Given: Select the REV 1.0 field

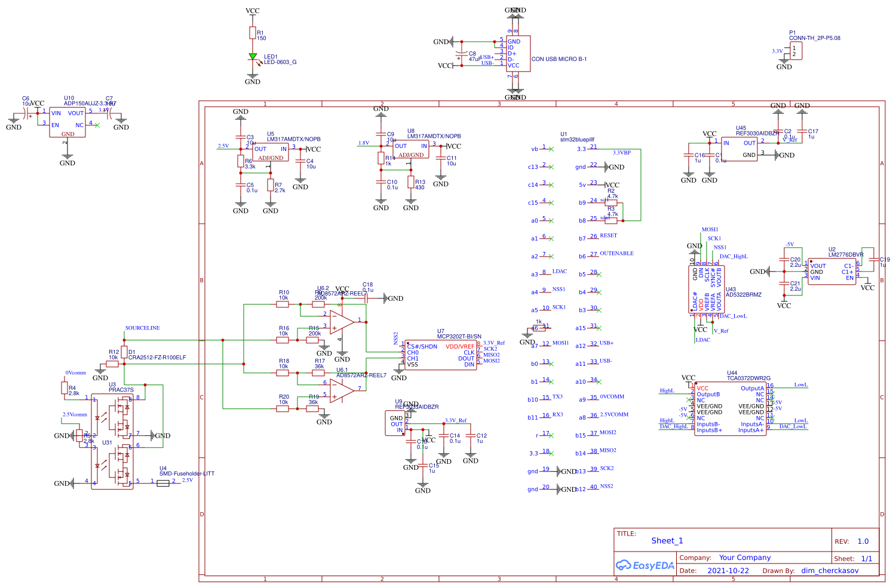Looking at the screenshot, I should [x=862, y=541].
